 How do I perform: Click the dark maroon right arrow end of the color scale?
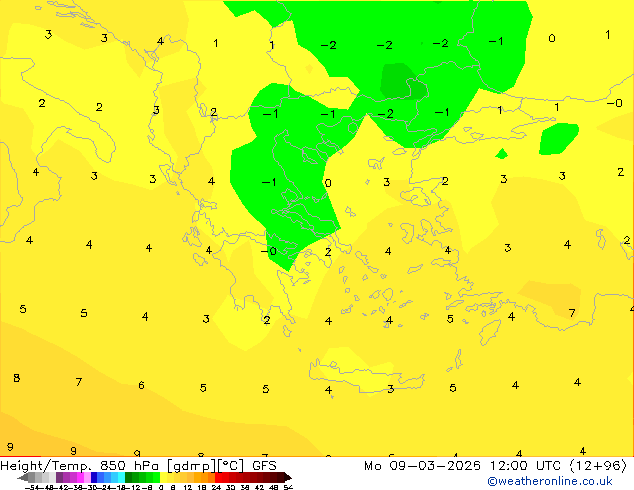[288, 477]
